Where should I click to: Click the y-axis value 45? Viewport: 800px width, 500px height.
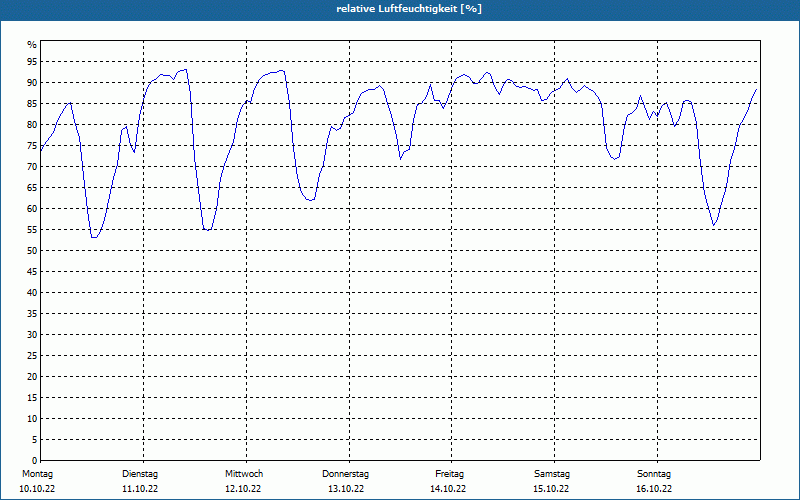point(32,271)
